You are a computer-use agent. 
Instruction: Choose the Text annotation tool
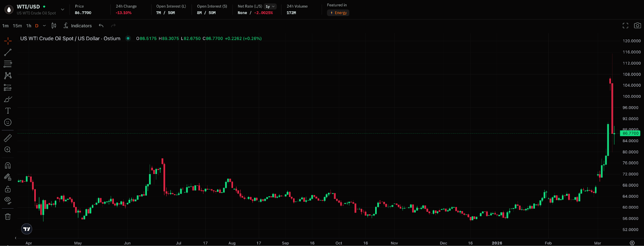coord(8,111)
